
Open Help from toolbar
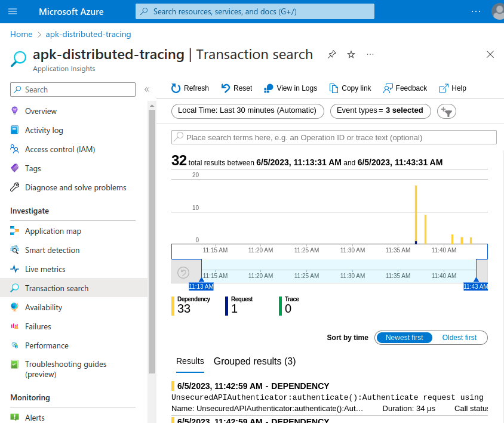click(452, 88)
